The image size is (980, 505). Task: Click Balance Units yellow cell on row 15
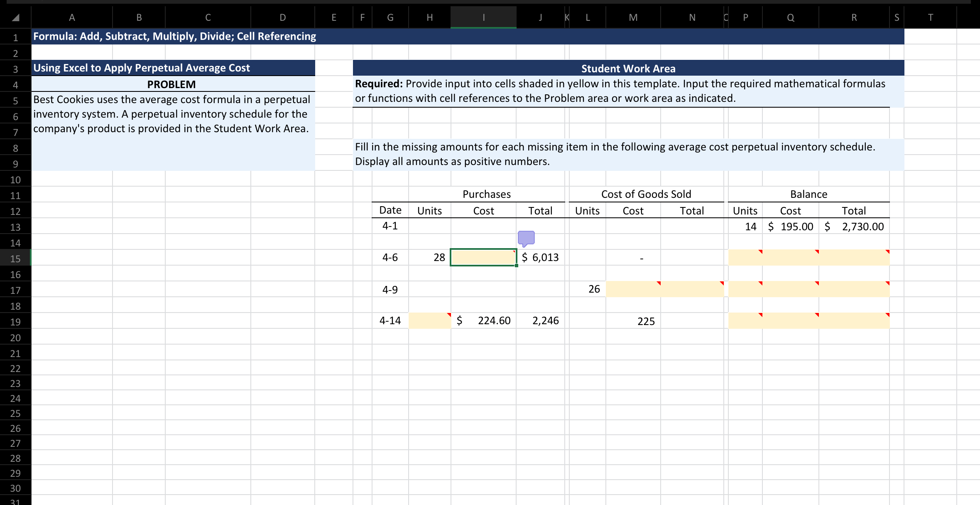point(745,257)
